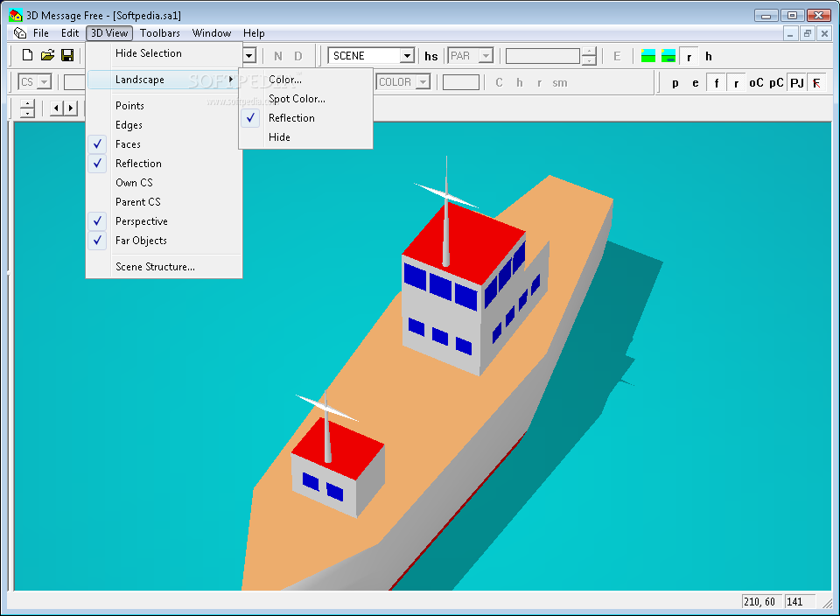Choose Hide in Landscape submenu

(x=305, y=137)
